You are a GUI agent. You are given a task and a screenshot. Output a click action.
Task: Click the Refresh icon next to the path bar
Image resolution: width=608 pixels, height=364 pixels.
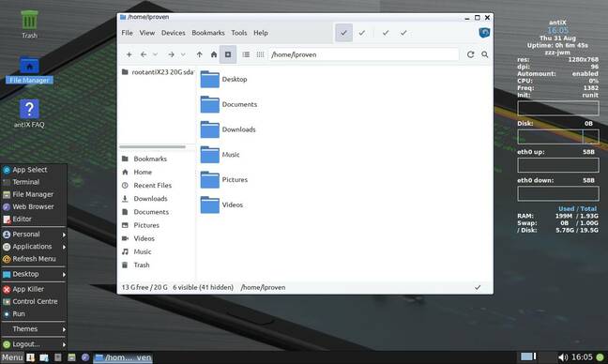tap(470, 54)
